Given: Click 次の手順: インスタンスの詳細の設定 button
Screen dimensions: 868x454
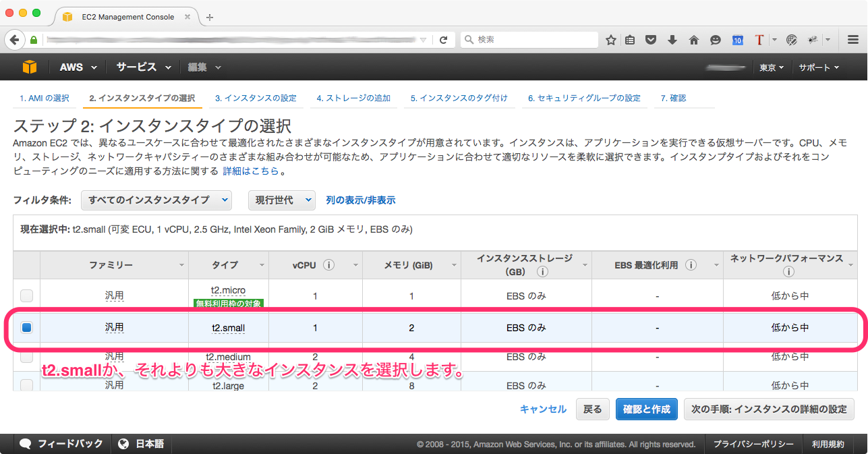Looking at the screenshot, I should (x=769, y=409).
